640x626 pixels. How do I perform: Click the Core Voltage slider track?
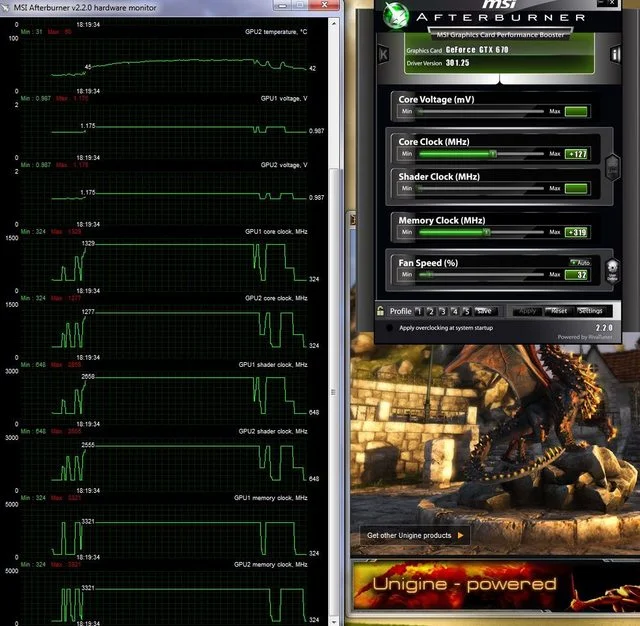481,111
